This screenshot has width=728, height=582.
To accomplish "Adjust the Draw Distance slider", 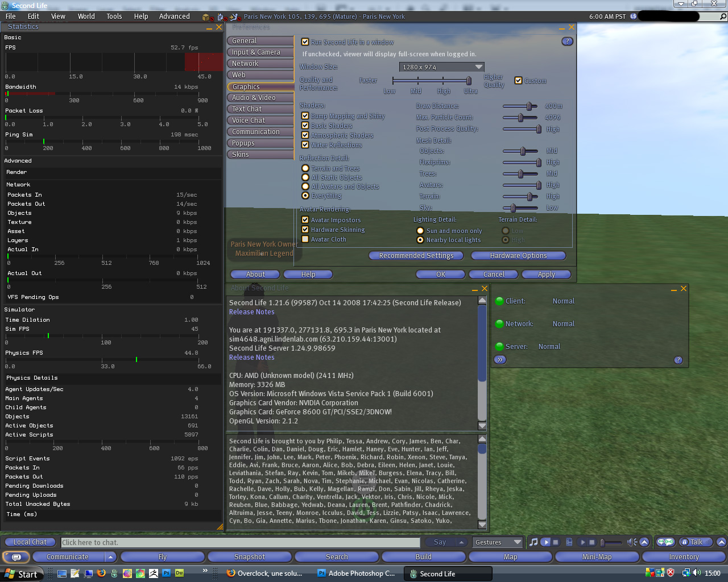I will 528,106.
